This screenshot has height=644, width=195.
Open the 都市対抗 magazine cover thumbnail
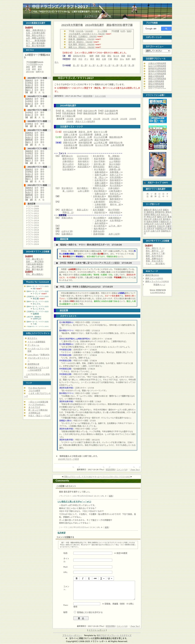tap(158, 111)
